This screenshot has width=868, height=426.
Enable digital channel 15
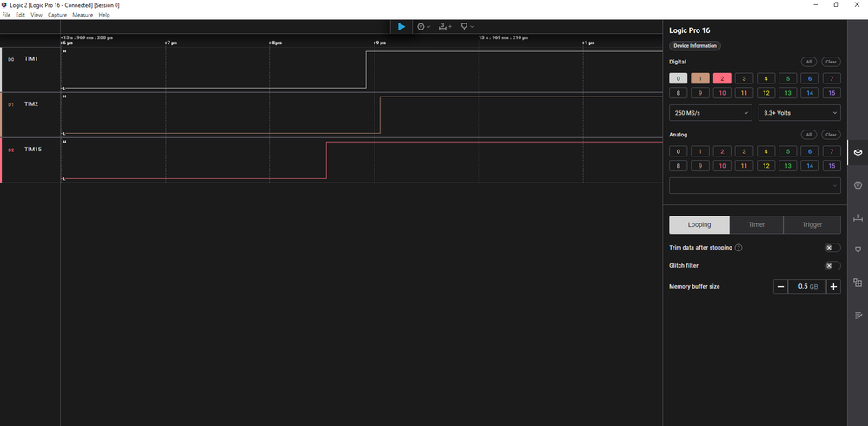click(832, 93)
